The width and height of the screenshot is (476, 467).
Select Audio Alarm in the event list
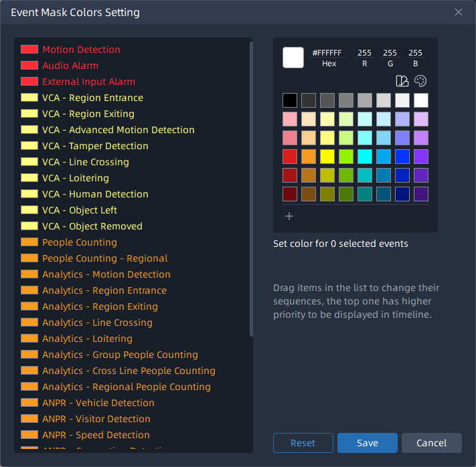(x=70, y=66)
